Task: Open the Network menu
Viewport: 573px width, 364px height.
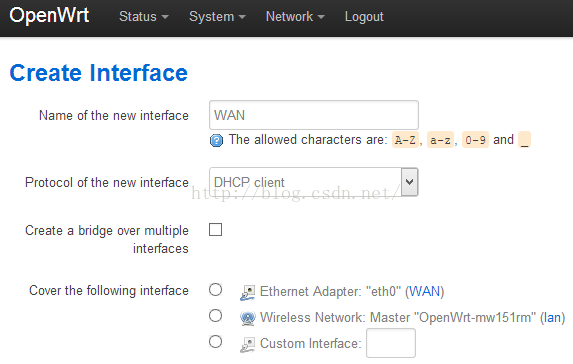Action: click(295, 16)
